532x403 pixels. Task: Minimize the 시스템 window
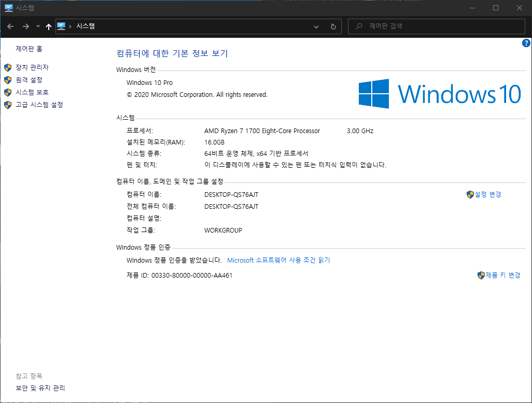point(472,8)
